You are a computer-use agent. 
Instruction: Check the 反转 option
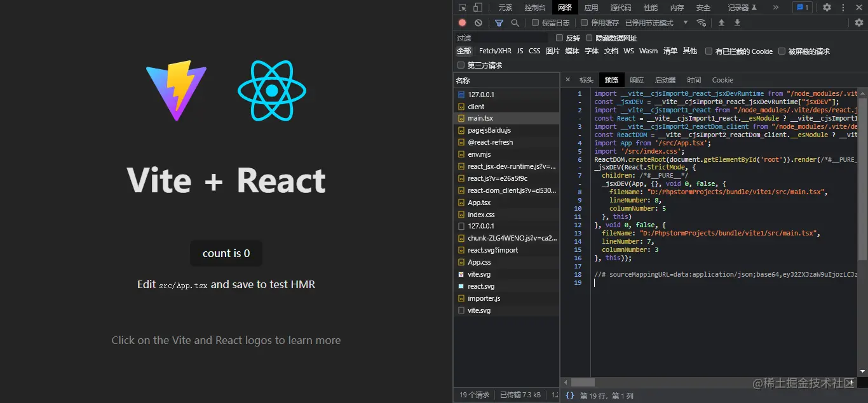pyautogui.click(x=560, y=38)
